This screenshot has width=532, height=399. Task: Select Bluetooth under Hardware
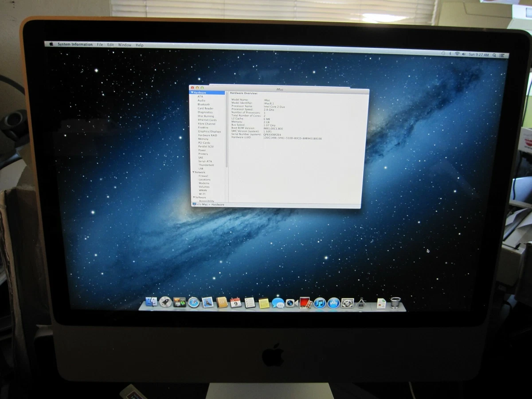204,105
